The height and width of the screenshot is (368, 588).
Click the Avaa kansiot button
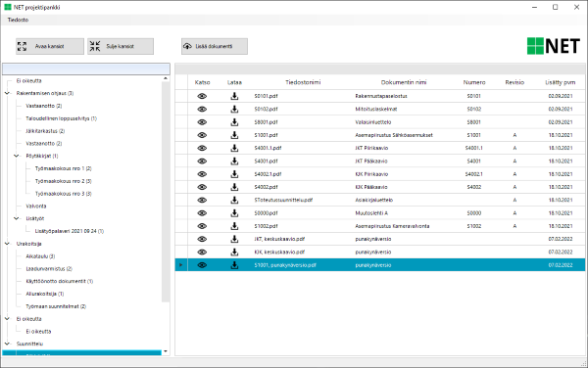(50, 46)
